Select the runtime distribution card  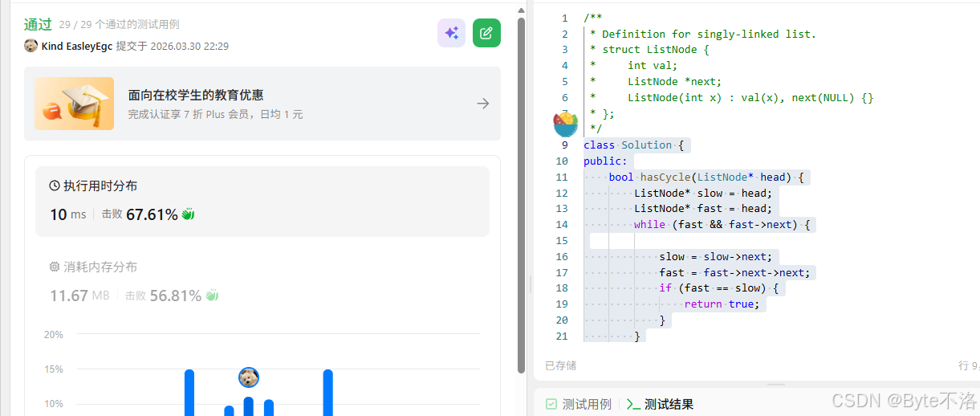(x=262, y=202)
